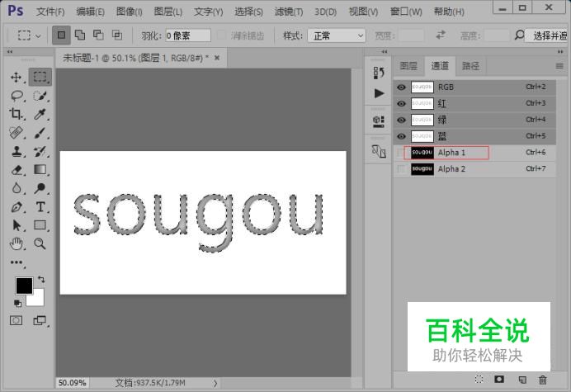Open the background color picker
Screen dimensions: 571x392
pos(38,300)
